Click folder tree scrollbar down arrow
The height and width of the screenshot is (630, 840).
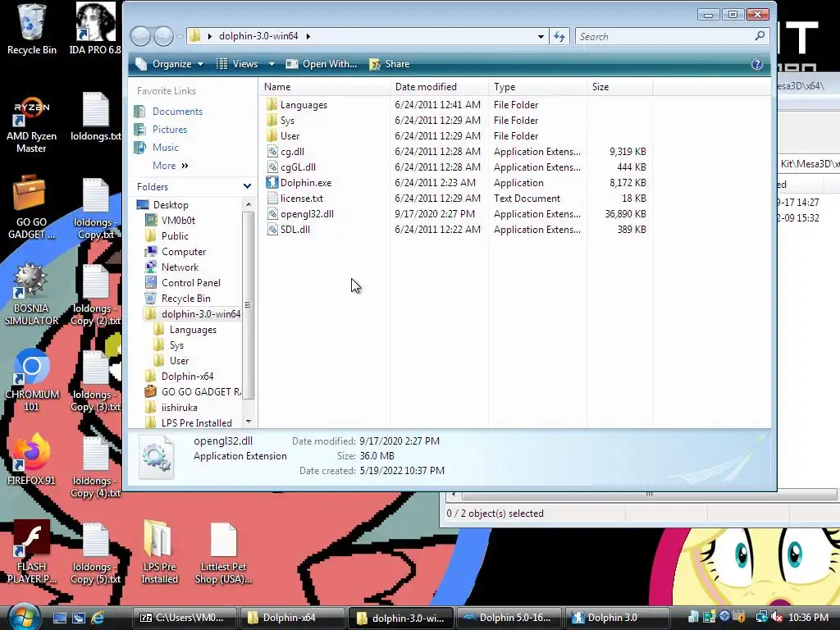click(x=248, y=422)
